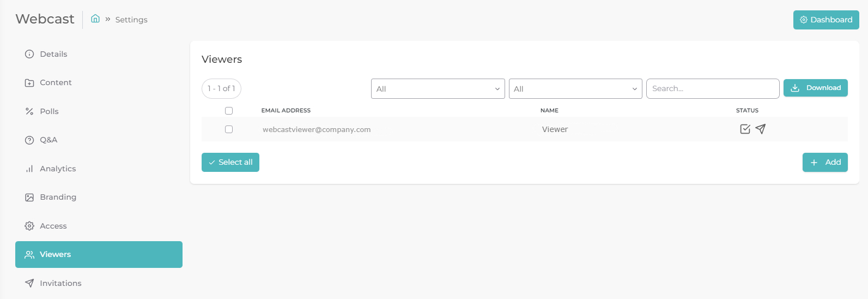The height and width of the screenshot is (299, 868).
Task: Click the paper-plane send icon in viewer row
Action: click(761, 129)
